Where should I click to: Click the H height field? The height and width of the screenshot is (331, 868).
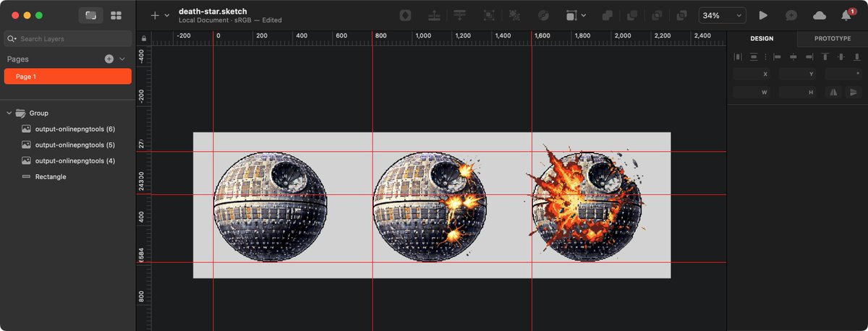797,92
